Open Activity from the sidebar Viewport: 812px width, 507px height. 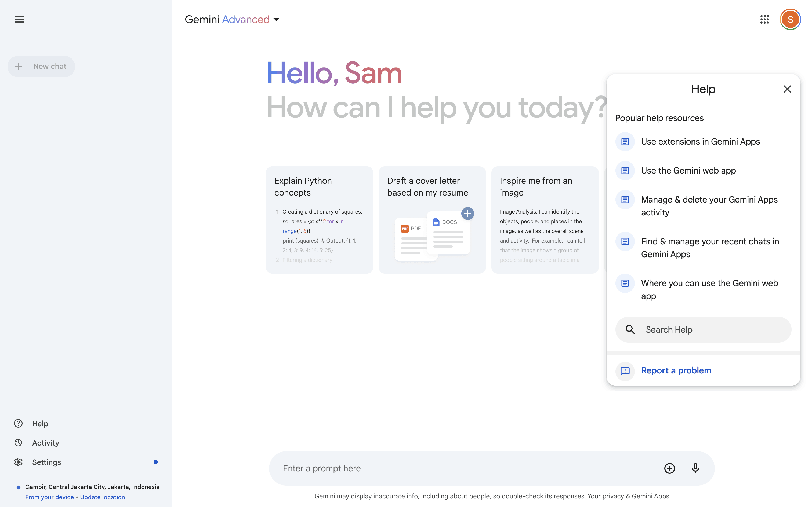pos(45,443)
